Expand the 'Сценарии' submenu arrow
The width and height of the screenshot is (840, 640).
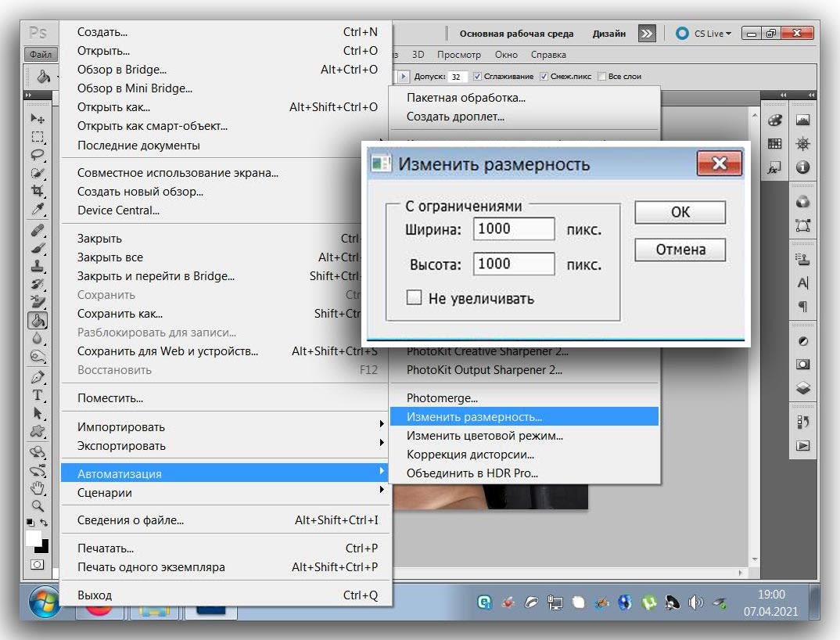point(382,489)
